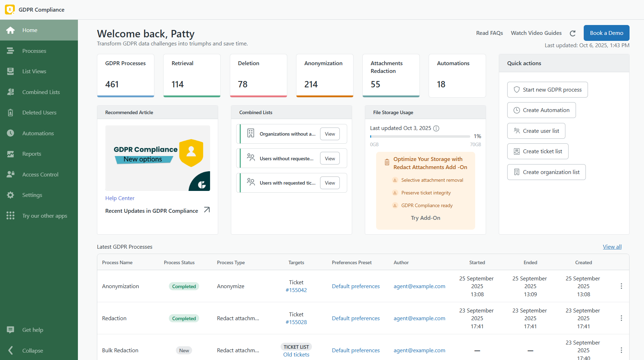
Task: Open List Views from the sidebar icon
Action: tap(11, 71)
